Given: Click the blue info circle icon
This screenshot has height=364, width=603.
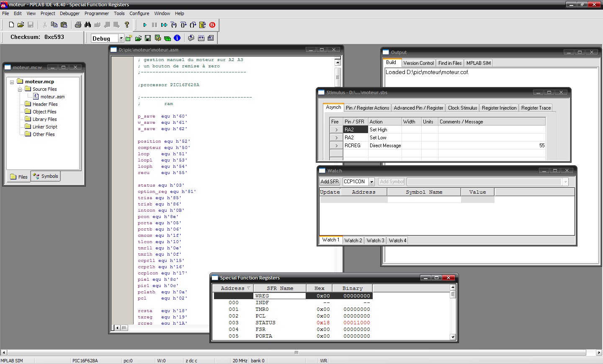Looking at the screenshot, I should 177,38.
